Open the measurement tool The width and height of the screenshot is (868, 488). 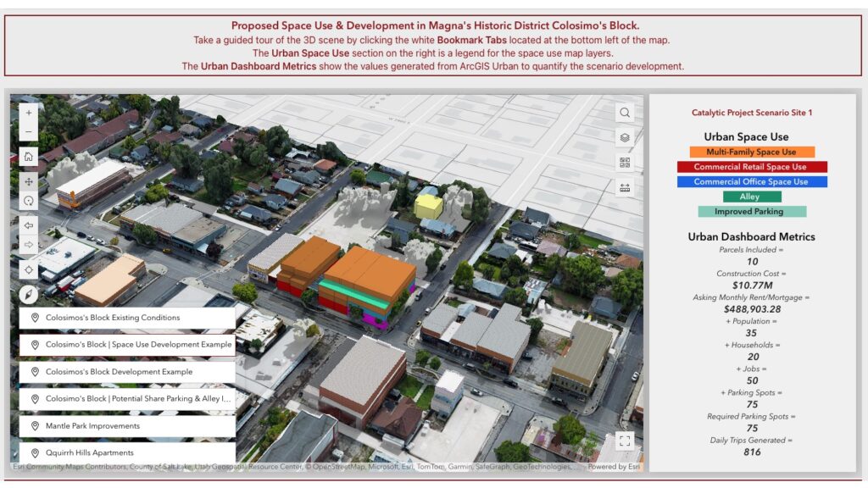click(625, 187)
